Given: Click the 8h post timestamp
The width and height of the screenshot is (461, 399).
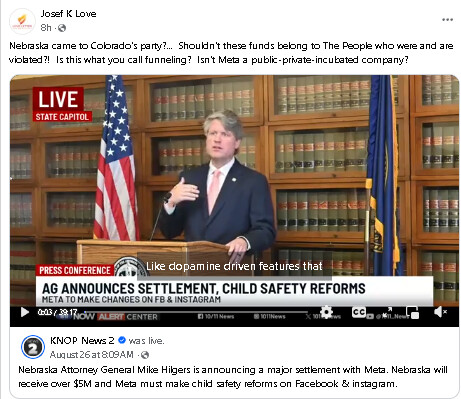Looking at the screenshot, I should [46, 28].
